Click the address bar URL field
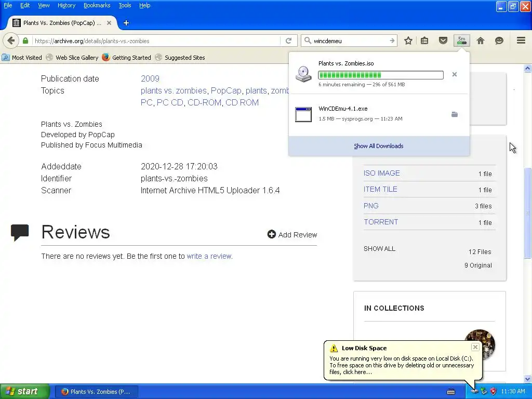Viewport: 532px width, 399px height. [156, 41]
